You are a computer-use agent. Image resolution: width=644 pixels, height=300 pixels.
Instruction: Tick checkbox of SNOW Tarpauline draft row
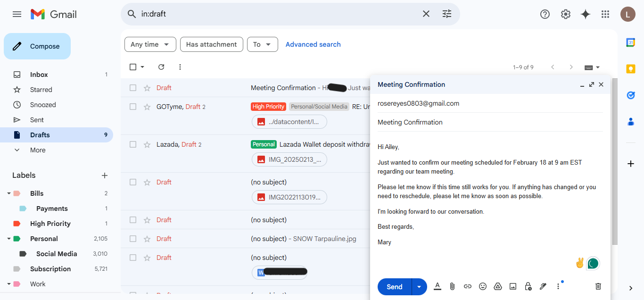133,239
